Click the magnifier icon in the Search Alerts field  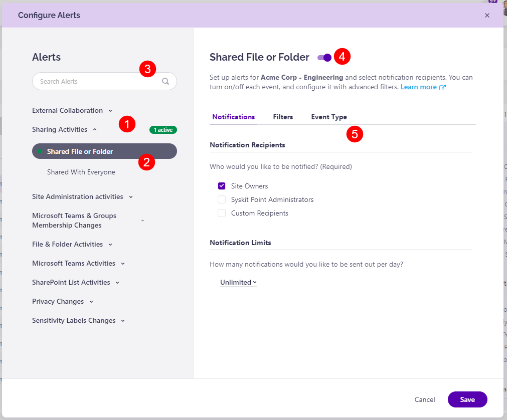coord(166,81)
